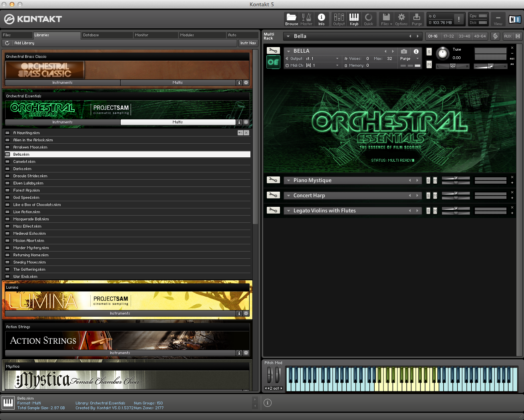This screenshot has width=524, height=420.
Task: Switch to the Monitor browser tab
Action: 156,35
